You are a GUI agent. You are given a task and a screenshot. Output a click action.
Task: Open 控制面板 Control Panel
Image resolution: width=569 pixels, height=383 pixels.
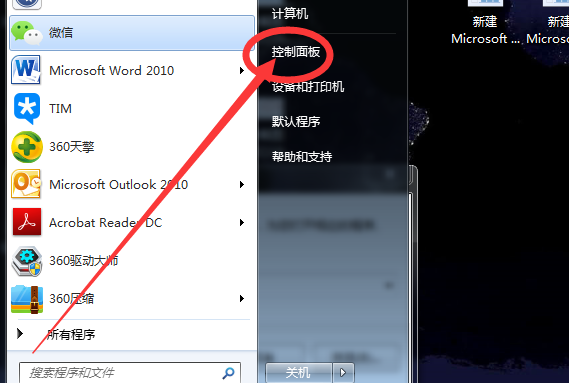(x=296, y=52)
